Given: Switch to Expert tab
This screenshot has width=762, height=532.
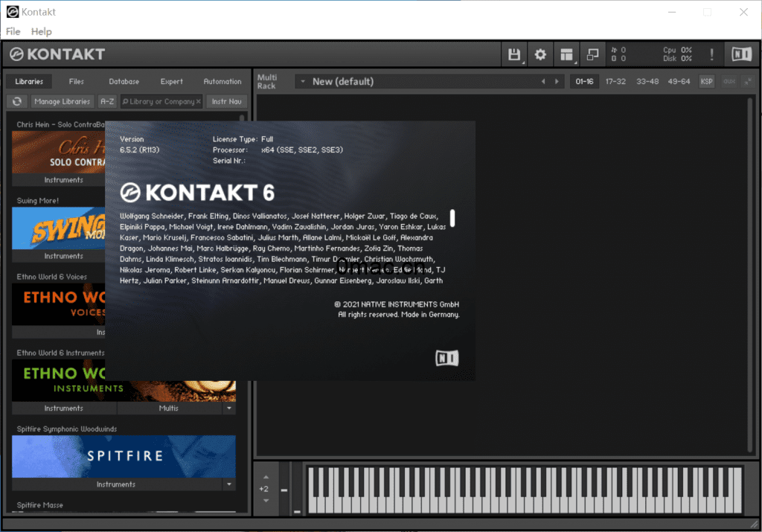Looking at the screenshot, I should [x=172, y=82].
